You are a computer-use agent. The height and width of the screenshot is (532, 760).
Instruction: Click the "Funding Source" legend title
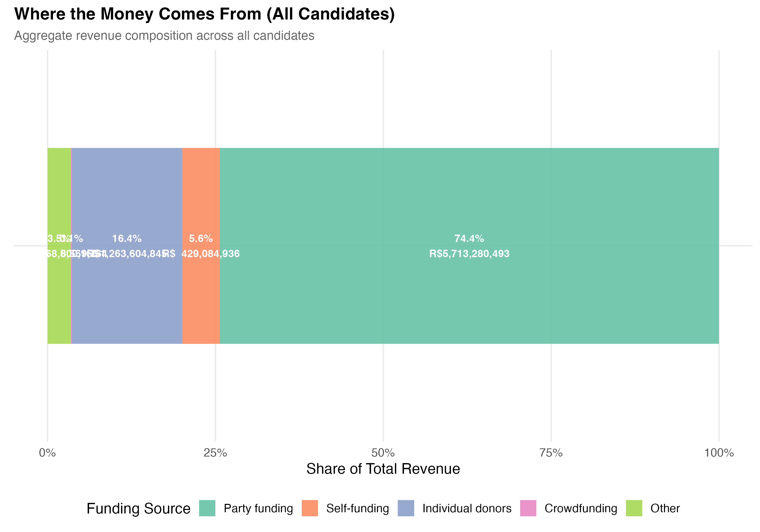pos(138,508)
